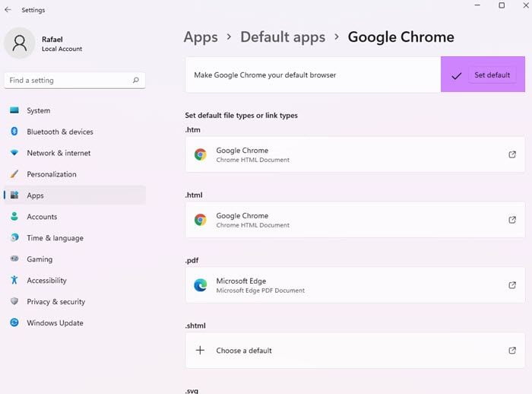Screen dimensions: 532x394
Task: Click Chrome HTML Document text under .htm
Action: pos(253,160)
